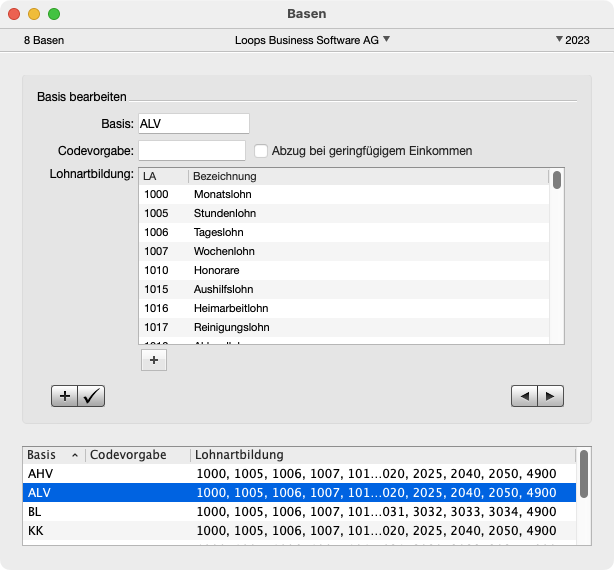Screen dimensions: 614x570
Task: Click the plus button to add a new Basis
Action: point(65,396)
